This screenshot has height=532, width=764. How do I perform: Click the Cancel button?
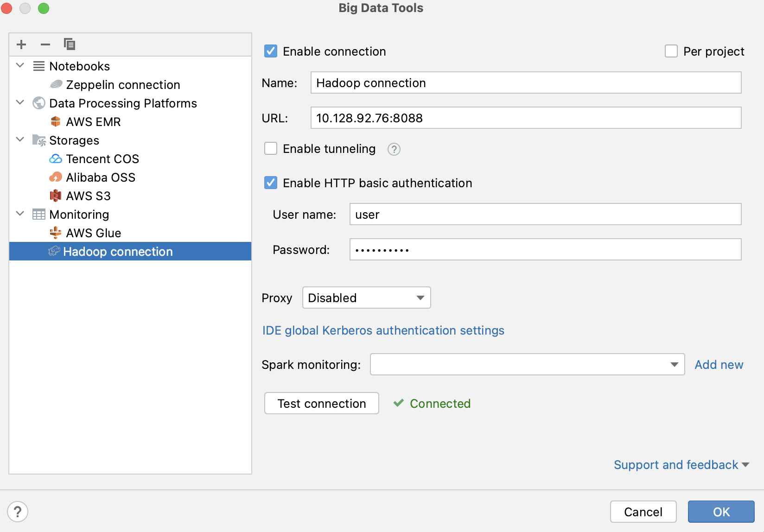(x=643, y=512)
